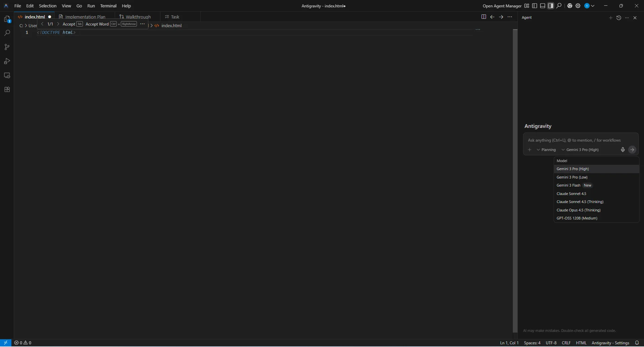Image resolution: width=644 pixels, height=347 pixels.
Task: Click the Ask anything chat input field
Action: coord(581,140)
